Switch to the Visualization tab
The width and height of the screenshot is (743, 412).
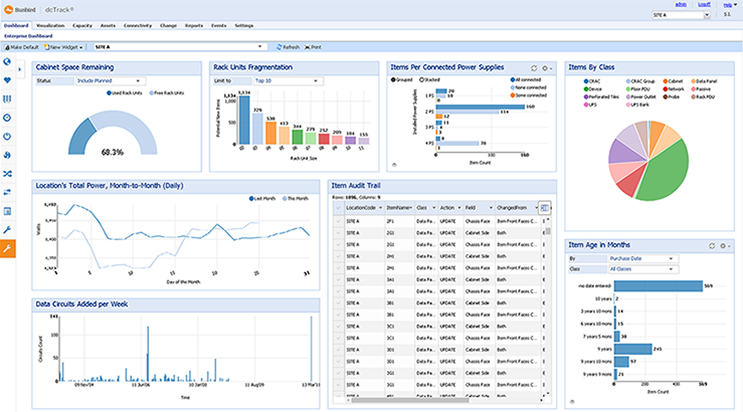[x=50, y=26]
